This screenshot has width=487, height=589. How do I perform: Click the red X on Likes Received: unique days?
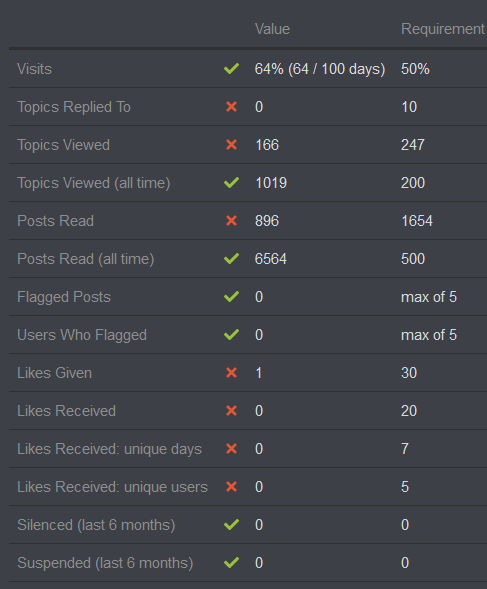231,449
